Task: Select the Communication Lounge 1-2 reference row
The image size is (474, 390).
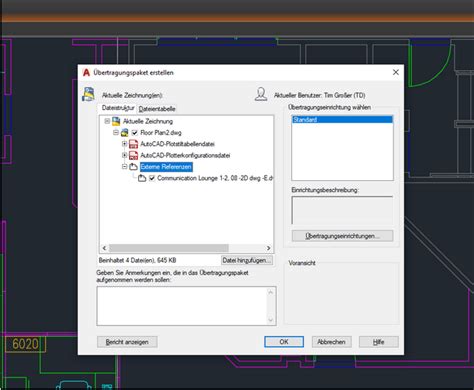Action: click(215, 178)
